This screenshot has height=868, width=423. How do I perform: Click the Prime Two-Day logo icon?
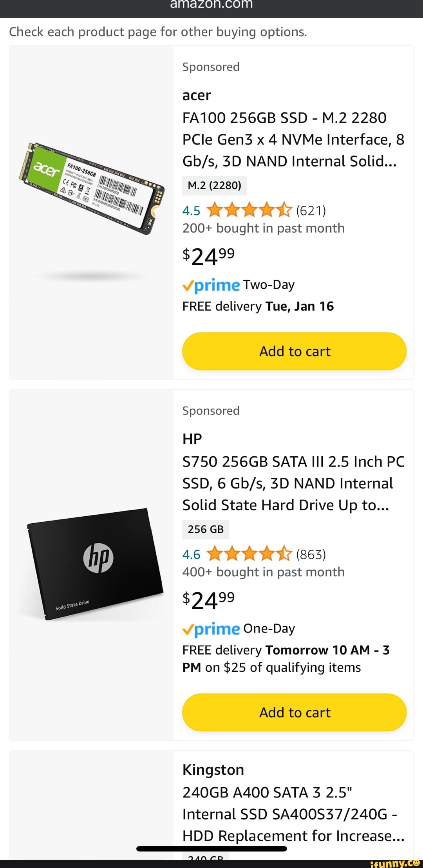211,286
